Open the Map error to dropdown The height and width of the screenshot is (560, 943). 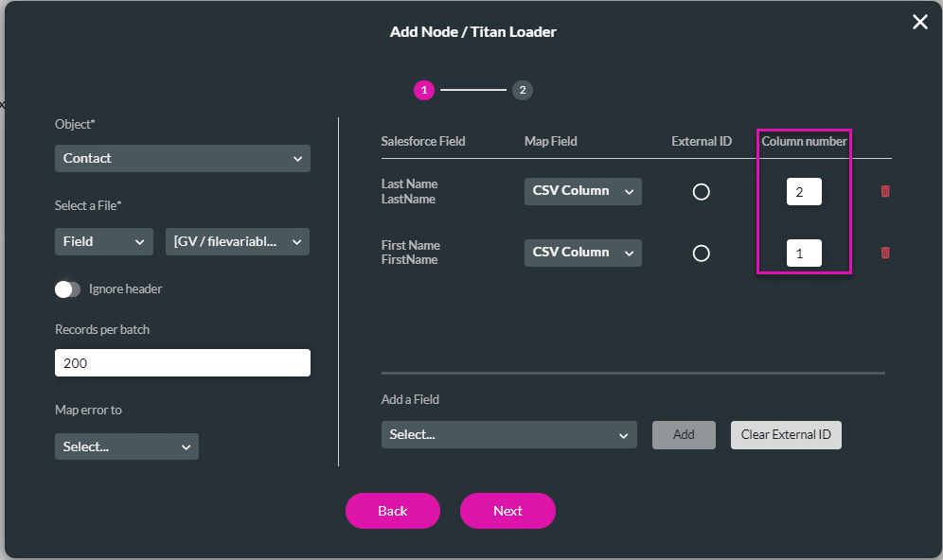click(126, 446)
